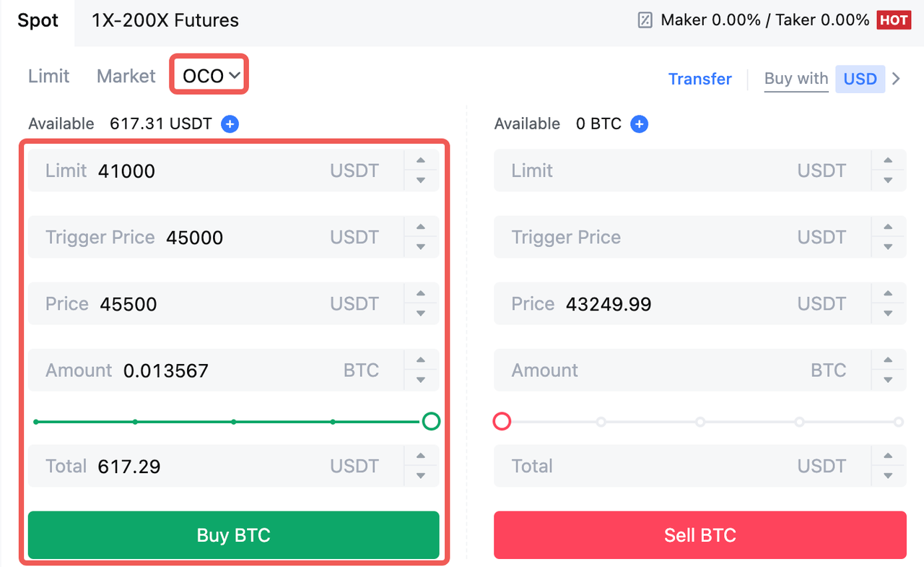Increase the buy Limit price with up arrow

pos(421,161)
